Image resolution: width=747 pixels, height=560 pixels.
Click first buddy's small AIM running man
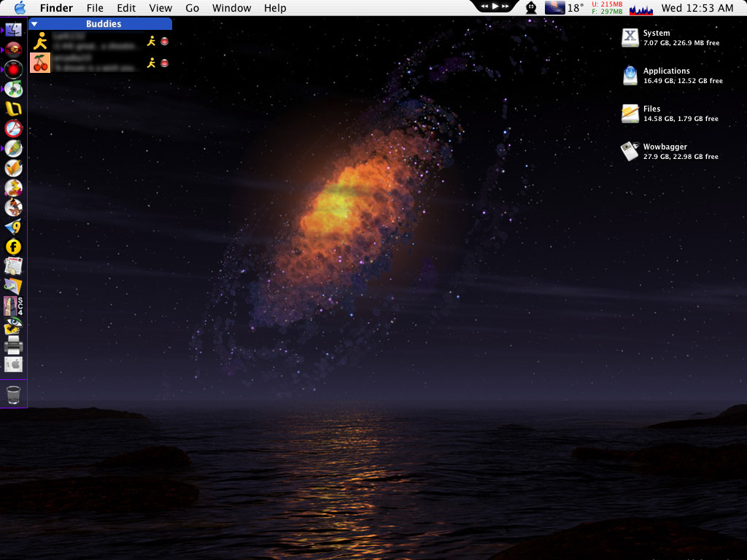point(152,42)
